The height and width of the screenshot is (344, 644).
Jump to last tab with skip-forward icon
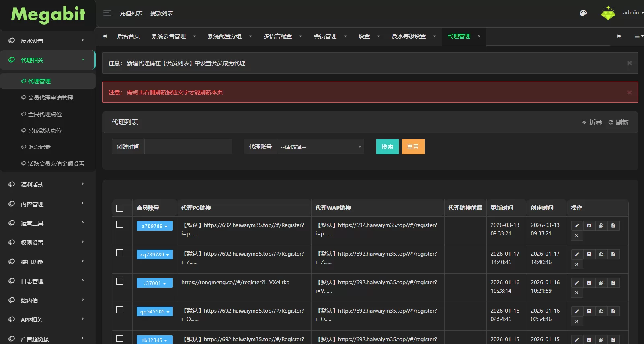[x=619, y=36]
